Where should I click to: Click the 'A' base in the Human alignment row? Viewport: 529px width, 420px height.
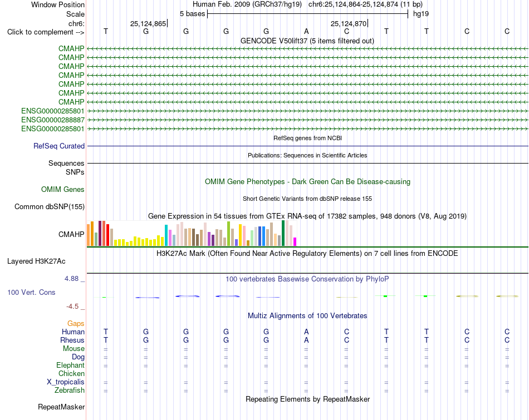[306, 332]
